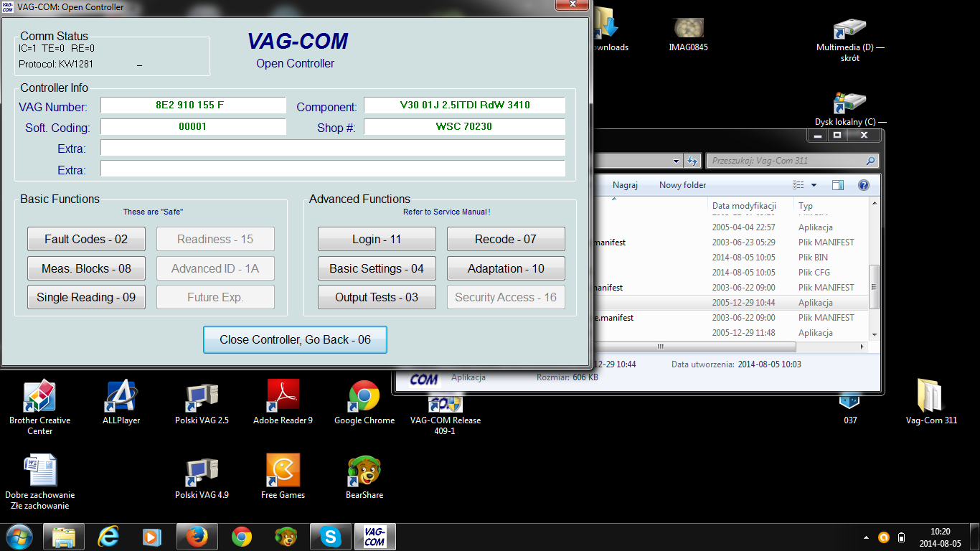Open the 037 desktop icon
The height and width of the screenshot is (551, 980).
pyautogui.click(x=850, y=409)
